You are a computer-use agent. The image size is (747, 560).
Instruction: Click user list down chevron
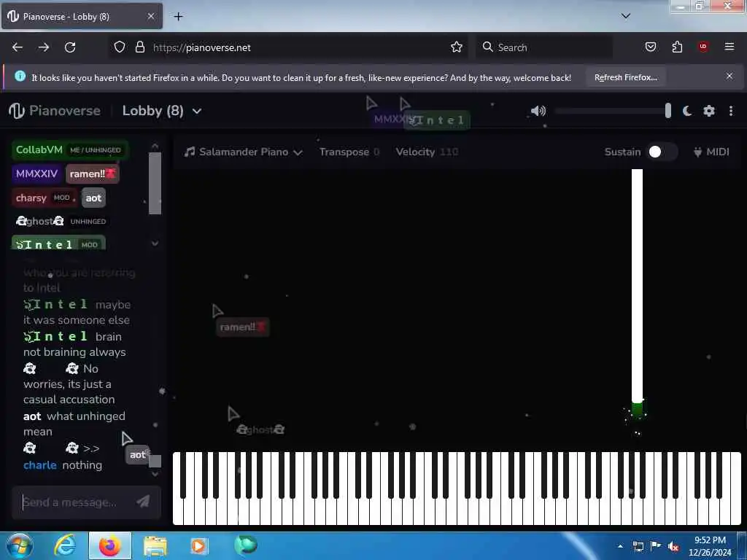155,244
